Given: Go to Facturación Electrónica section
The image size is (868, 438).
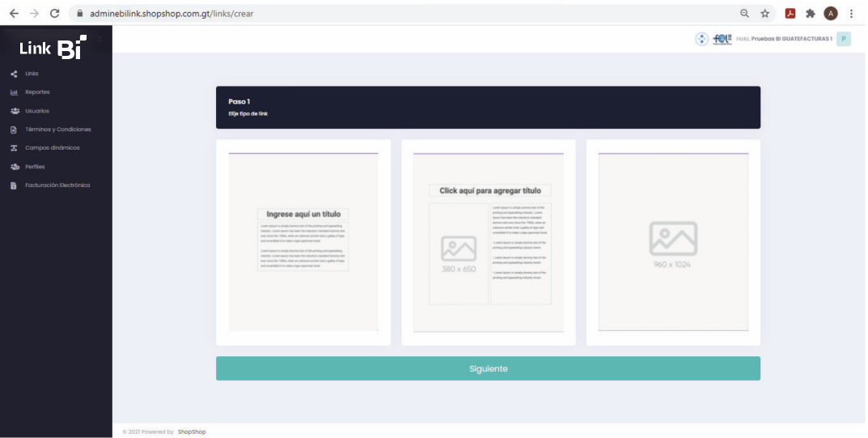Looking at the screenshot, I should pos(57,185).
